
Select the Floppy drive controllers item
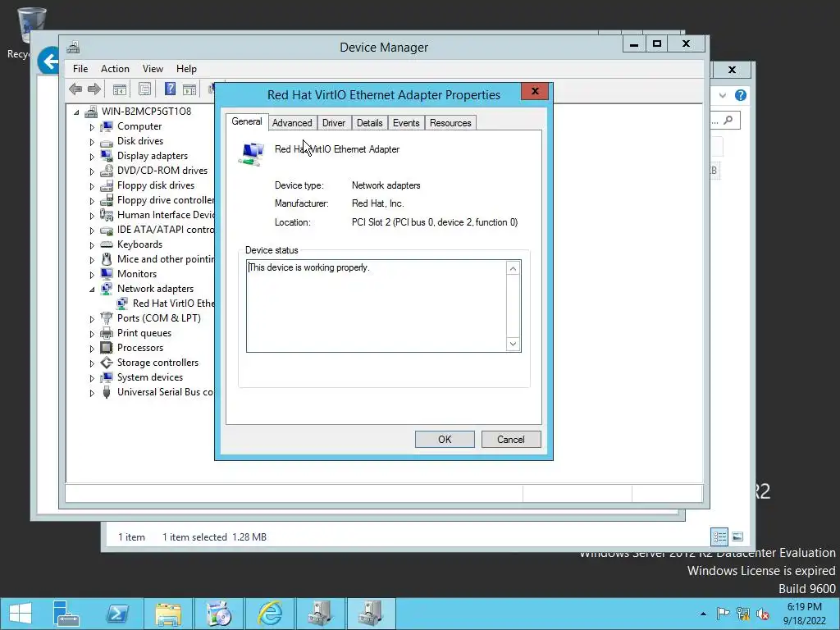(x=166, y=200)
